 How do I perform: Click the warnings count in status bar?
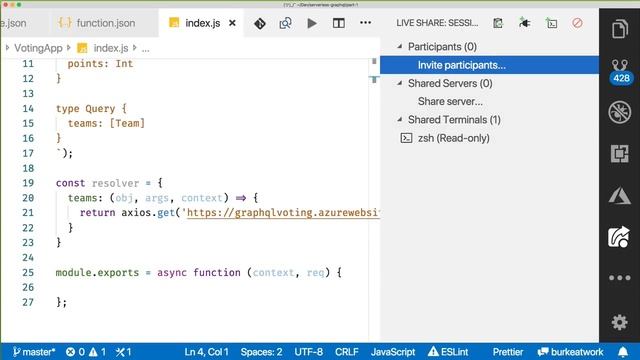(98, 352)
